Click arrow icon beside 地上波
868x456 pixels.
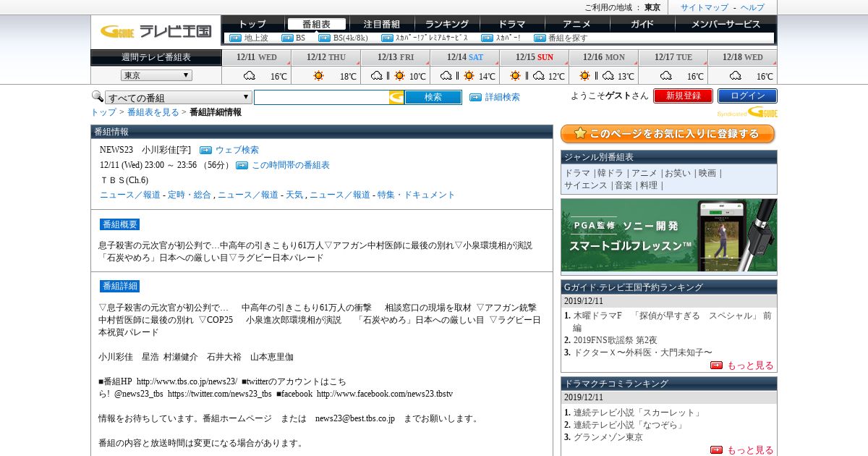point(235,38)
